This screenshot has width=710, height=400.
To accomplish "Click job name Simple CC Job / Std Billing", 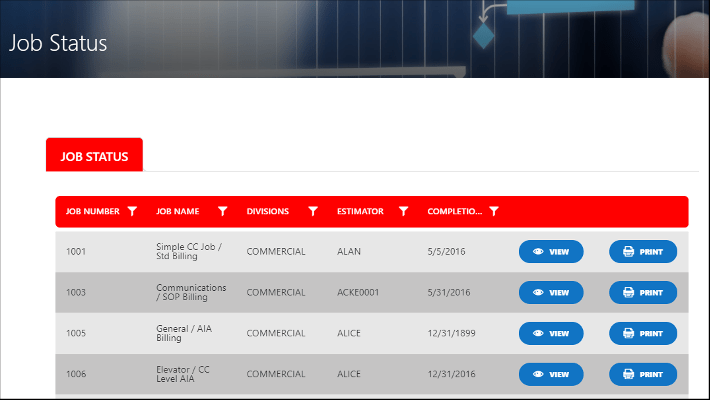I will (x=189, y=251).
